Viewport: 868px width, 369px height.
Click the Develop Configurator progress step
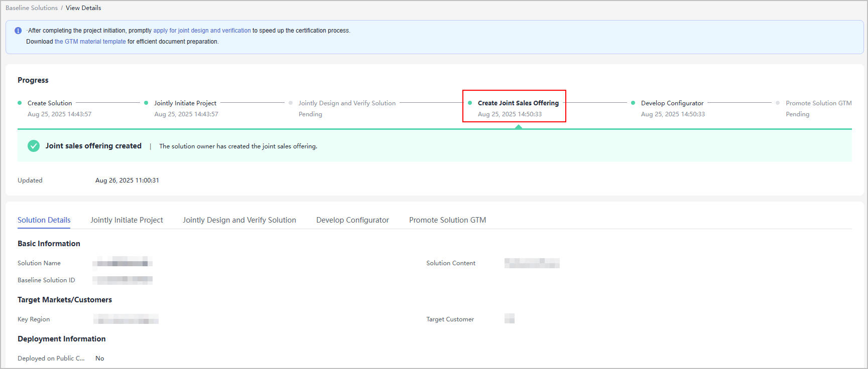(x=672, y=103)
